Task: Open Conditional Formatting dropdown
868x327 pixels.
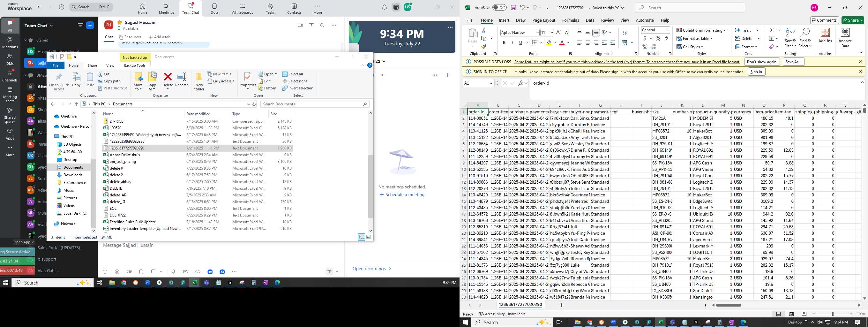Action: click(701, 30)
